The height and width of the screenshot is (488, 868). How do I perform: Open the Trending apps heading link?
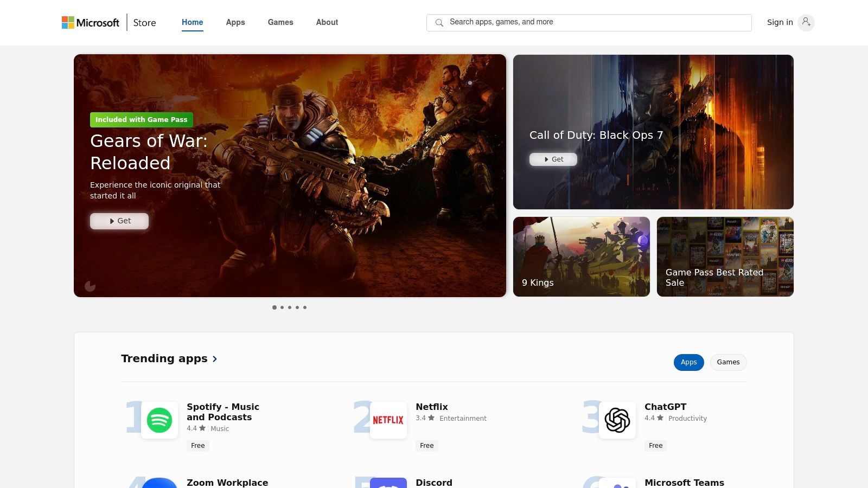[164, 358]
